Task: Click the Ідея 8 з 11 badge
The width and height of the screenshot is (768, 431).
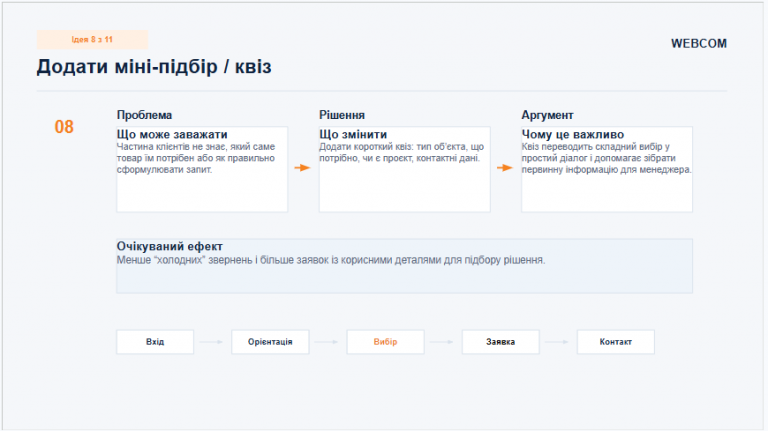Action: tap(92, 40)
